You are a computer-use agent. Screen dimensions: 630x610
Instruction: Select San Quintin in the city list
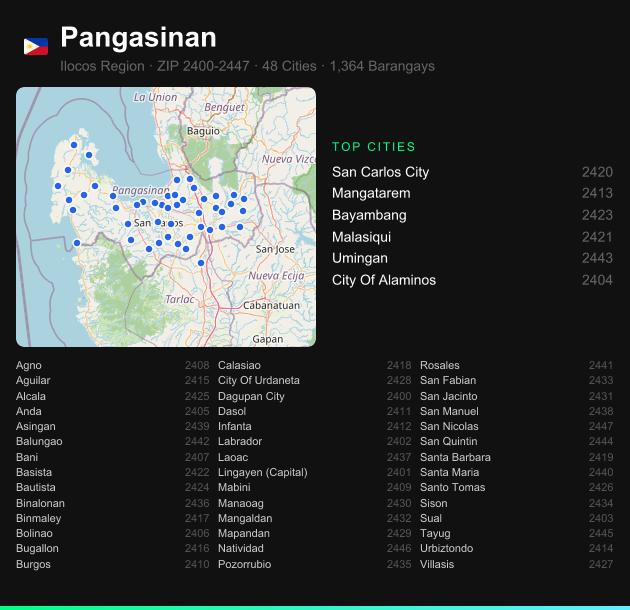[517, 441]
